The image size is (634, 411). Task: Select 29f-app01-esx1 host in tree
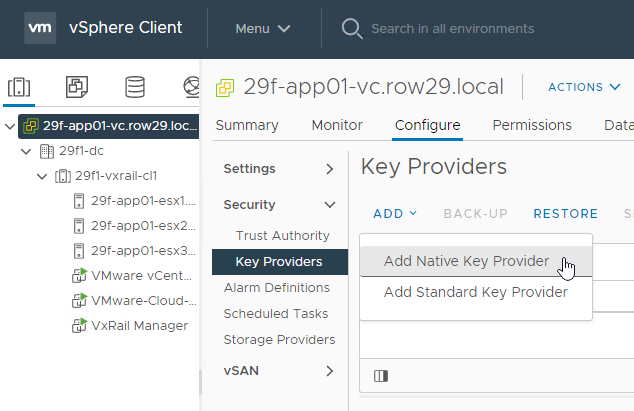tap(143, 201)
